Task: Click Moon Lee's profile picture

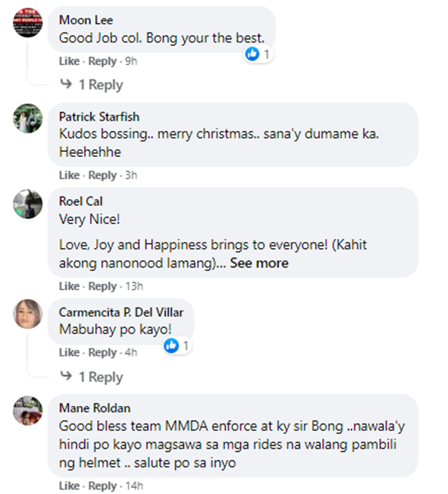Action: (x=27, y=23)
